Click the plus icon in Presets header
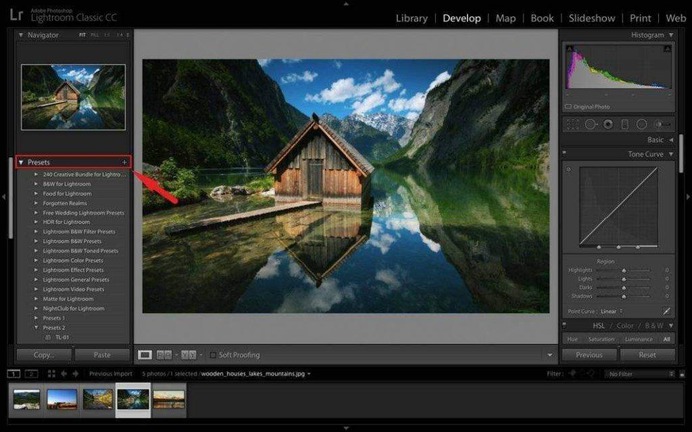Screen dimensions: 692x432 (x=124, y=162)
